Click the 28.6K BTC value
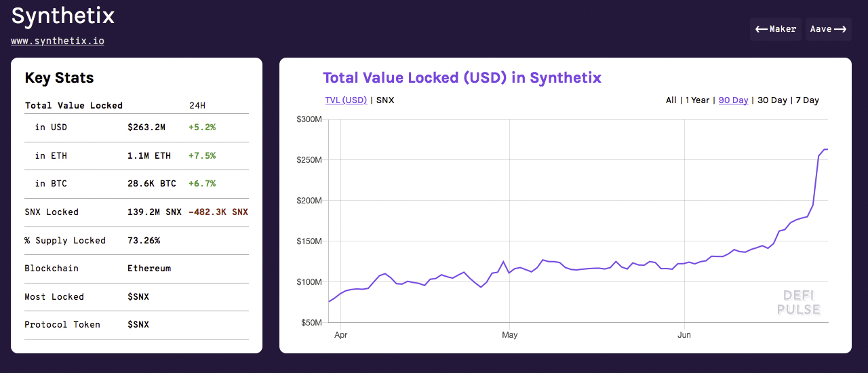This screenshot has width=868, height=373. tap(152, 184)
